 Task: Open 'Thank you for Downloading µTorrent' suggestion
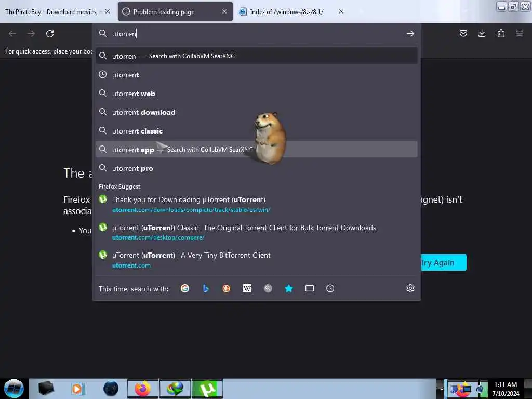point(257,204)
